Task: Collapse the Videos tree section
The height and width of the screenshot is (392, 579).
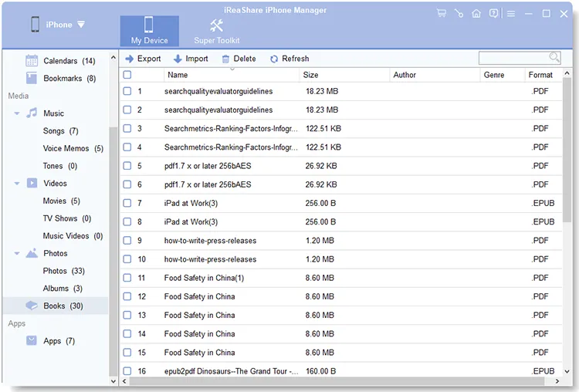Action: tap(16, 184)
